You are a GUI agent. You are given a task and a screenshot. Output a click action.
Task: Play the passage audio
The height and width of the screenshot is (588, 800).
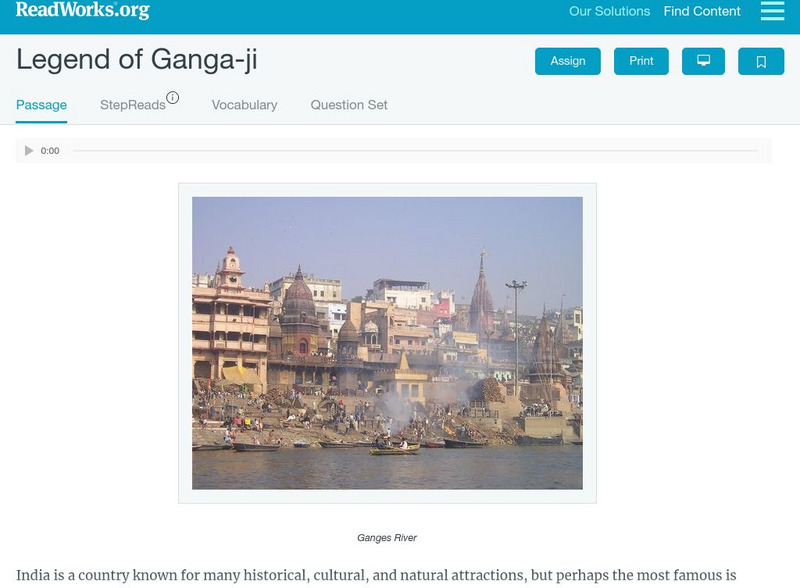point(29,151)
